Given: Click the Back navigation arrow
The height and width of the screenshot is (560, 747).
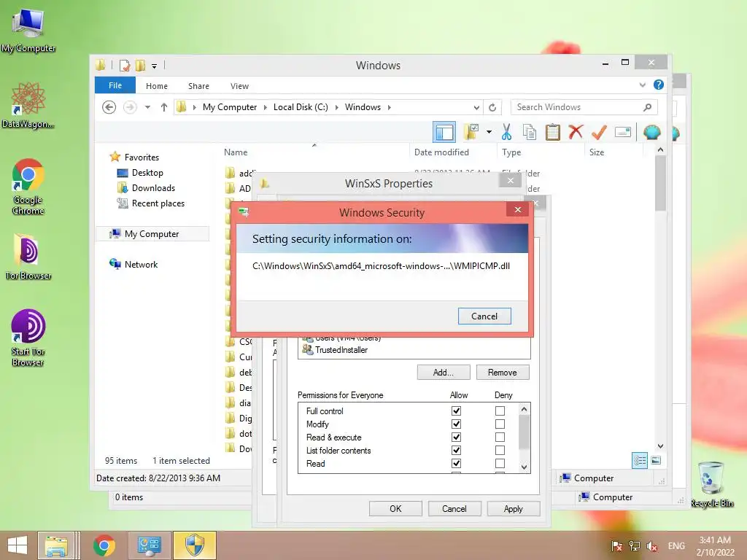Looking at the screenshot, I should pos(109,107).
